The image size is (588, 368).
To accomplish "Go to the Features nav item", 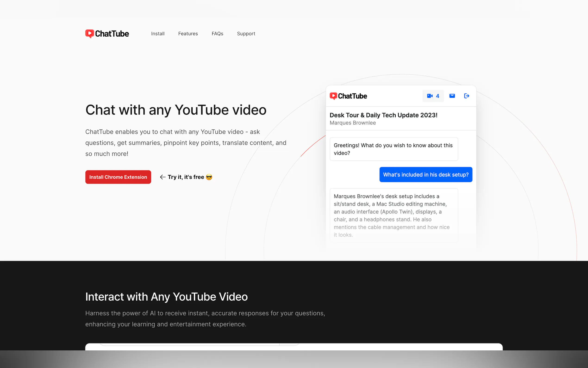I will pyautogui.click(x=188, y=34).
